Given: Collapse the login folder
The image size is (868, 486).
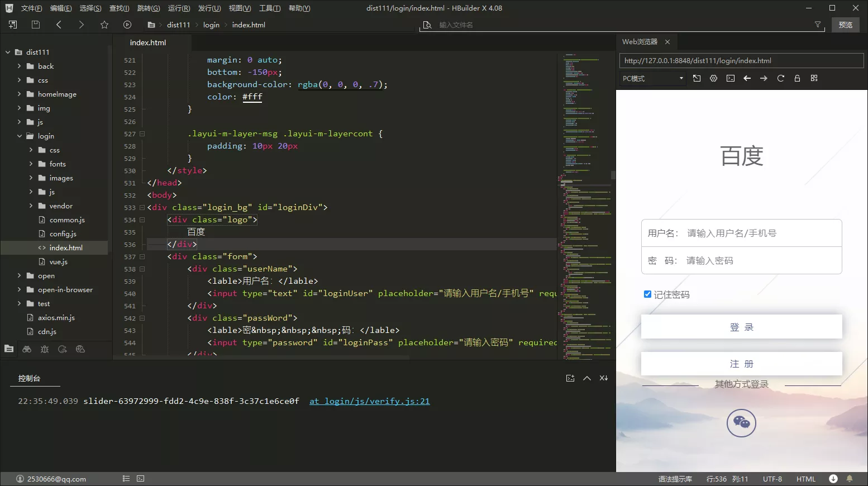Looking at the screenshot, I should click(19, 136).
